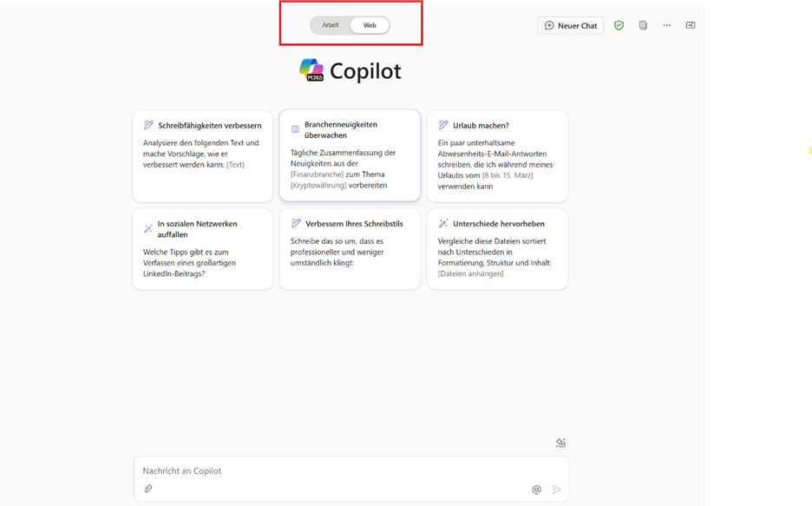Click magic wand icon on In sozialen Netzwerken
Screen dimensions: 812x506
pyautogui.click(x=147, y=228)
